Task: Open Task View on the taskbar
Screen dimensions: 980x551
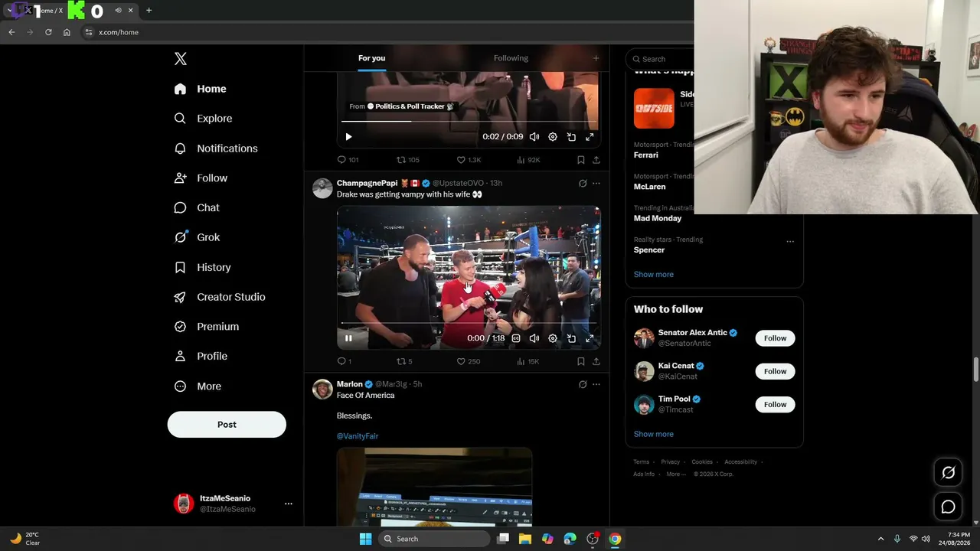Action: 503,539
